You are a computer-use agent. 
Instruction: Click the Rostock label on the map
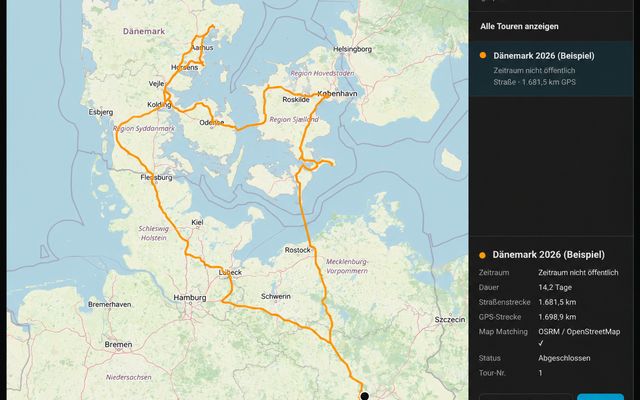click(298, 250)
